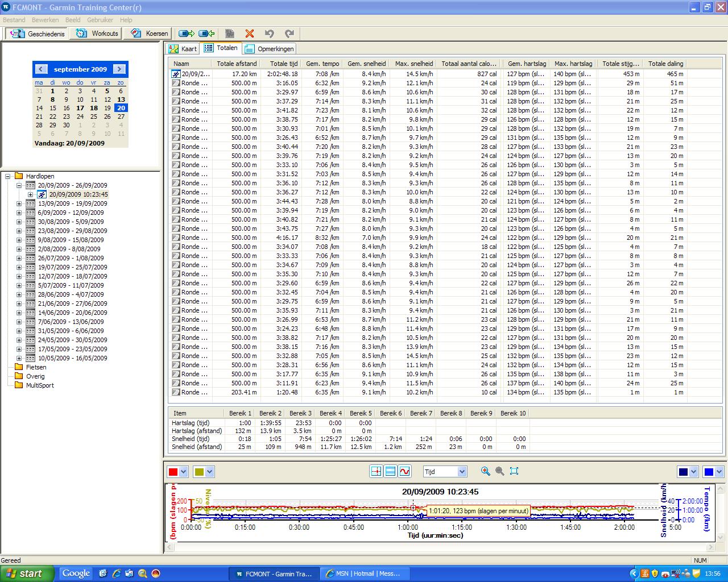The image size is (728, 582).
Task: Click the Google toolbar search box in taskbar
Action: click(x=76, y=573)
